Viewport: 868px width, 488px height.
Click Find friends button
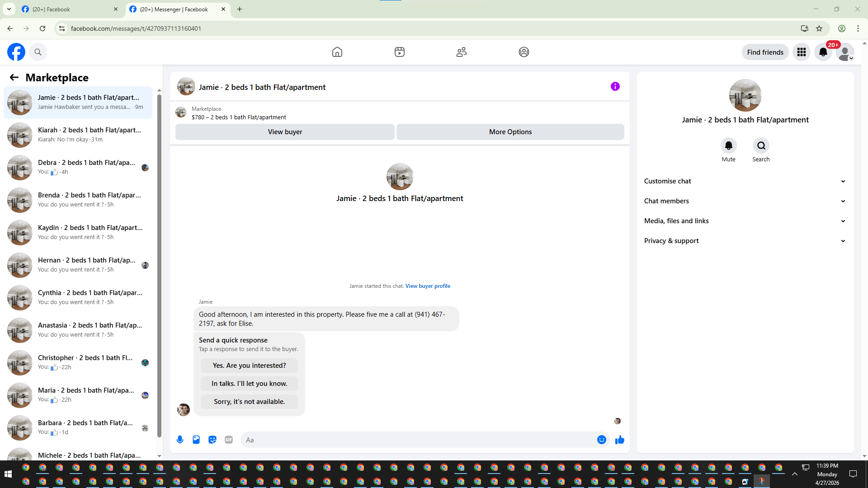765,52
